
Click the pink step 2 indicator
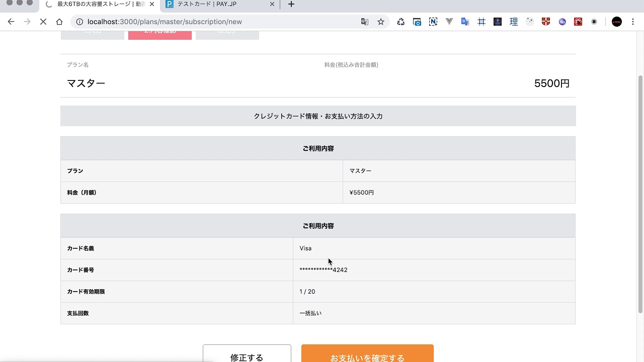click(160, 35)
